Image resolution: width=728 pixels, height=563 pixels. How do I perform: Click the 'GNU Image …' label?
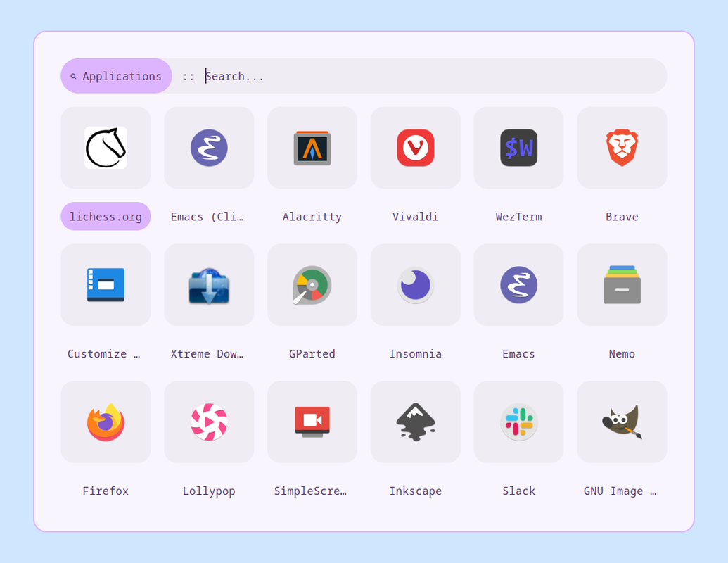620,491
